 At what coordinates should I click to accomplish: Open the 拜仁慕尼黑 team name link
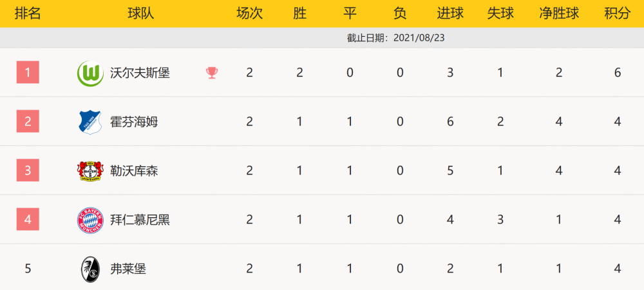click(x=140, y=220)
